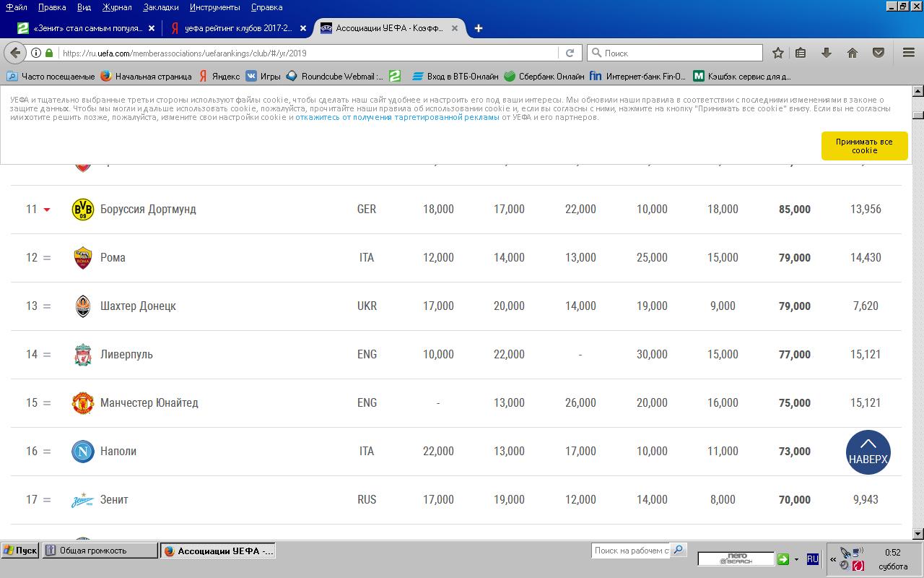Viewport: 924px width, 578px height.
Task: Expand hidden tray icons with « arrow
Action: click(x=833, y=559)
